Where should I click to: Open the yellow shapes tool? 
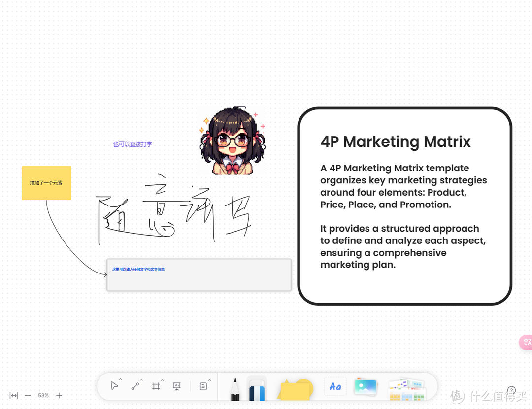pos(295,389)
